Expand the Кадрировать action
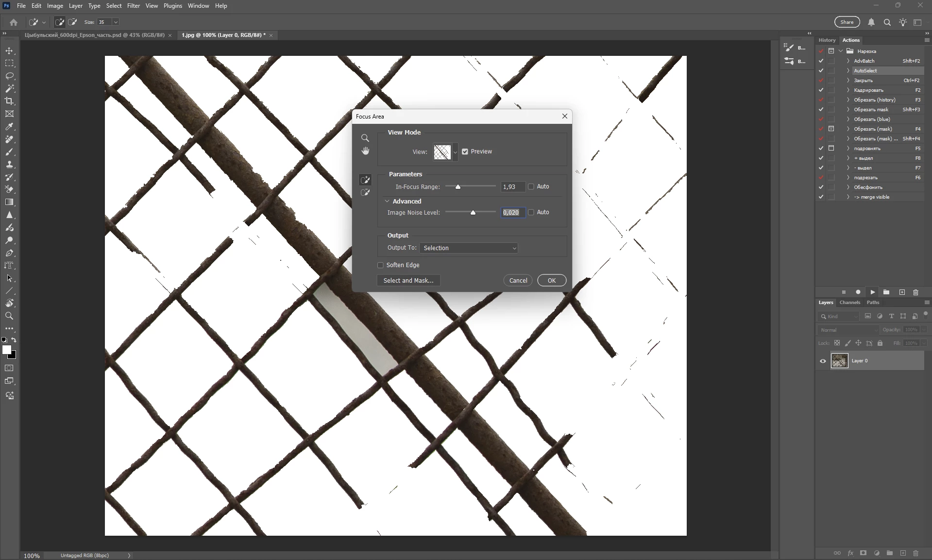 pyautogui.click(x=848, y=90)
